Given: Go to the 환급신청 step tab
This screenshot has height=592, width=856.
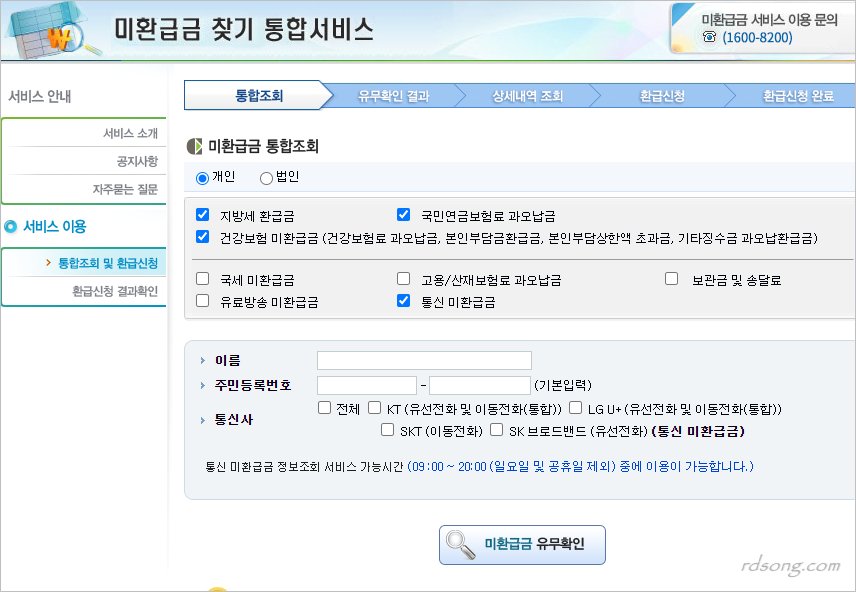Looking at the screenshot, I should pos(662,96).
